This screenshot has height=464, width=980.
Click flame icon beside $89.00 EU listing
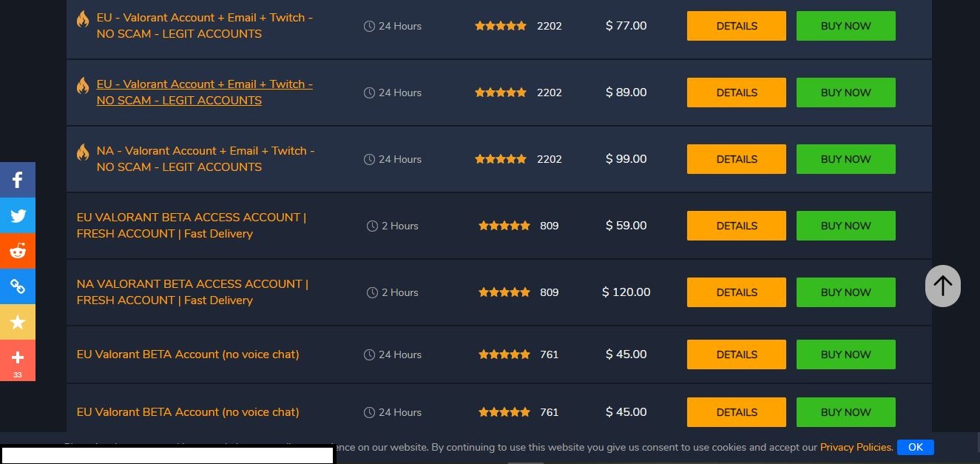(x=83, y=86)
